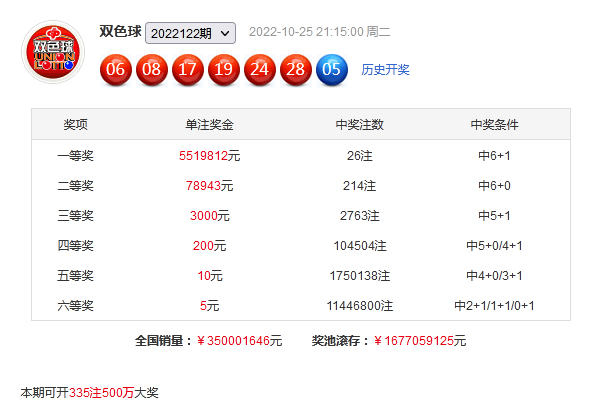Click the 奖池滚存 label

point(341,341)
